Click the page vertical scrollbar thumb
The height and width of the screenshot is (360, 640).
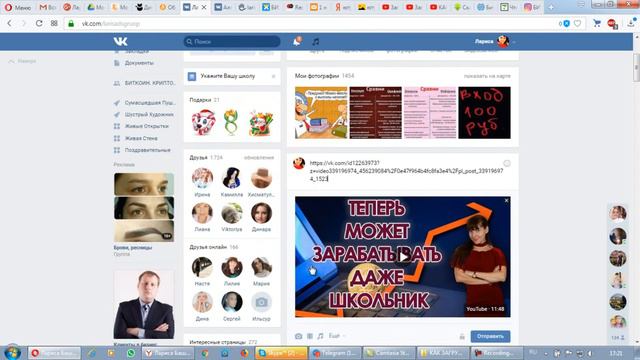(636, 67)
